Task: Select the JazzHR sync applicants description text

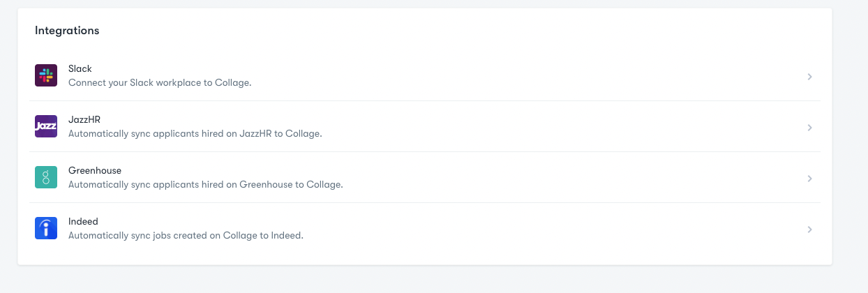Action: [x=195, y=133]
